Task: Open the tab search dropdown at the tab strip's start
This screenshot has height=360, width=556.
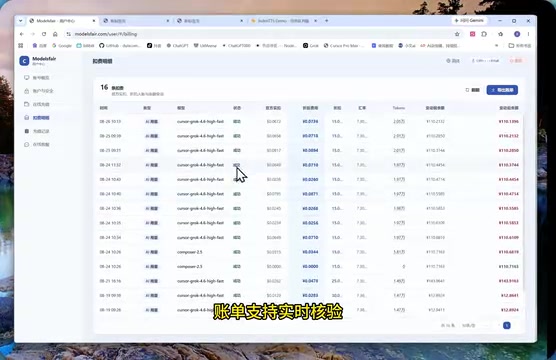Action: (x=21, y=21)
